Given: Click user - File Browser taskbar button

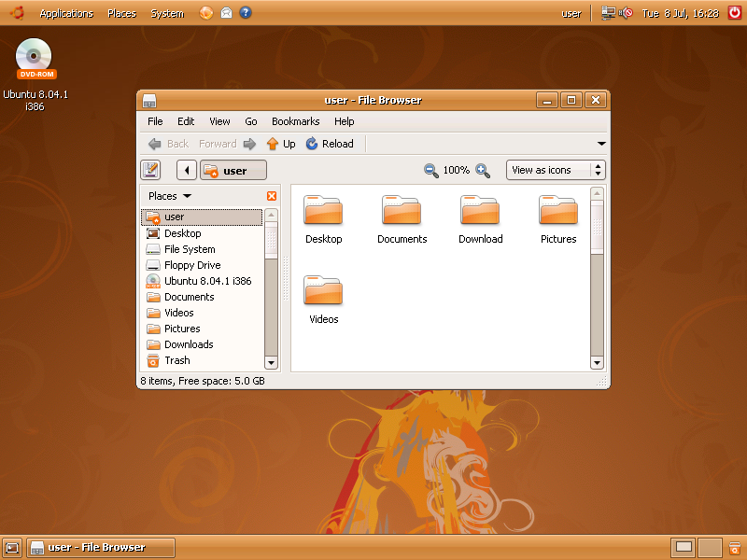Looking at the screenshot, I should coord(101,548).
